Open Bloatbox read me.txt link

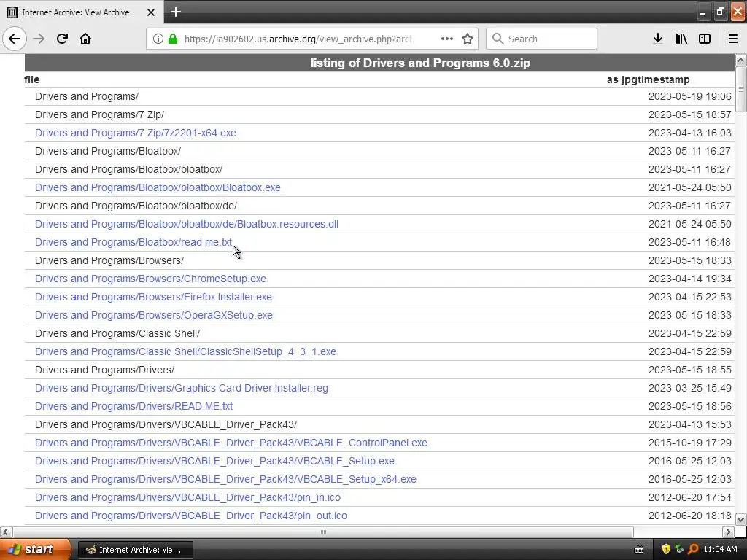pyautogui.click(x=133, y=242)
